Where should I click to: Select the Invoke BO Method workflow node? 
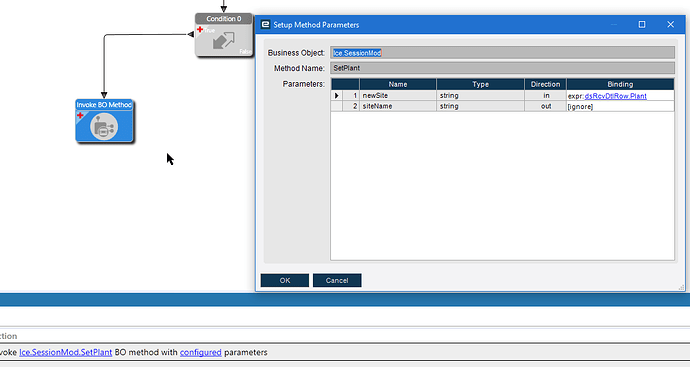(104, 121)
